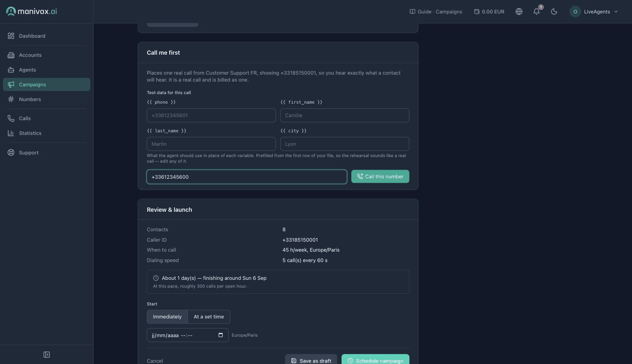Click the Caller ID value +33185150001
The height and width of the screenshot is (364, 632).
pos(300,240)
